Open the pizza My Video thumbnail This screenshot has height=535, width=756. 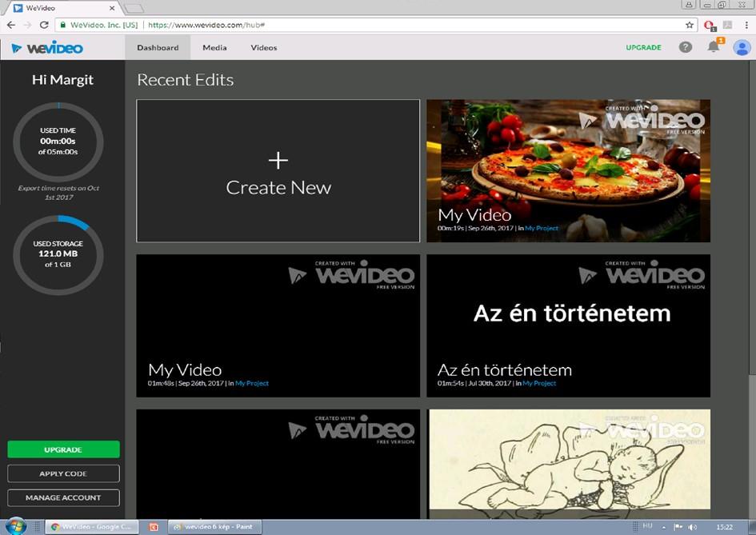tap(569, 170)
